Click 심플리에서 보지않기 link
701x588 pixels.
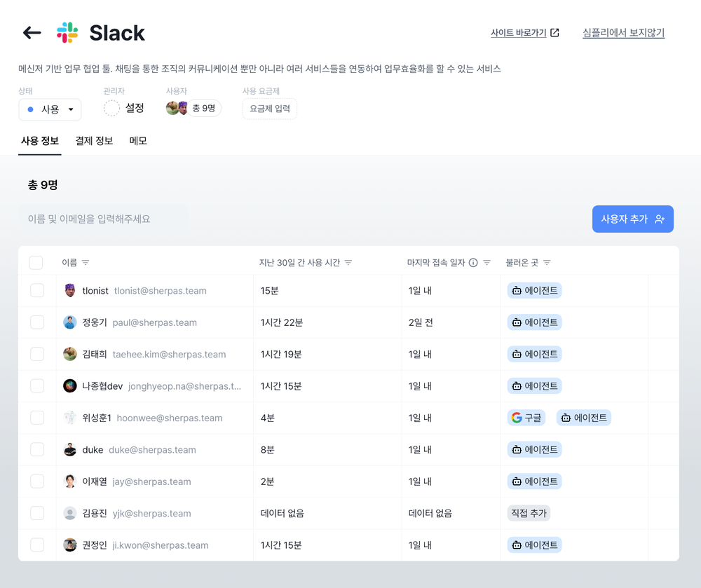coord(624,33)
